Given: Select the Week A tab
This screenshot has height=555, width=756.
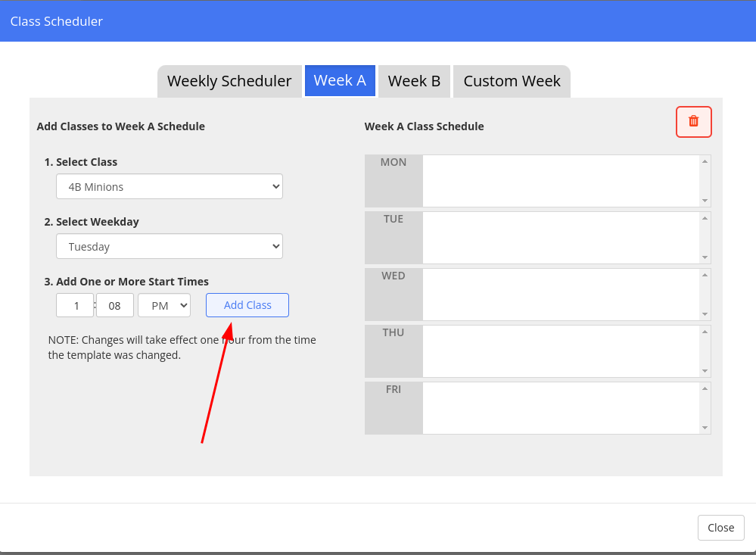Looking at the screenshot, I should pyautogui.click(x=340, y=80).
